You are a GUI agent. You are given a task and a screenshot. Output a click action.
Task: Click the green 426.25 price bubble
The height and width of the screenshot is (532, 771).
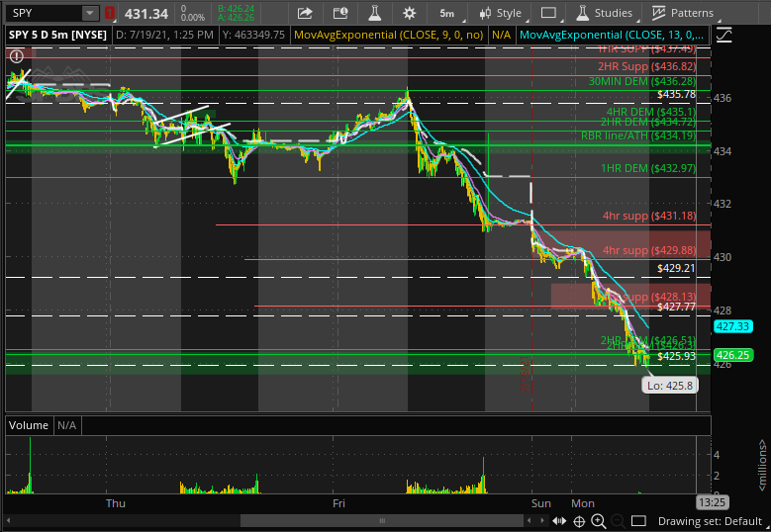click(732, 355)
